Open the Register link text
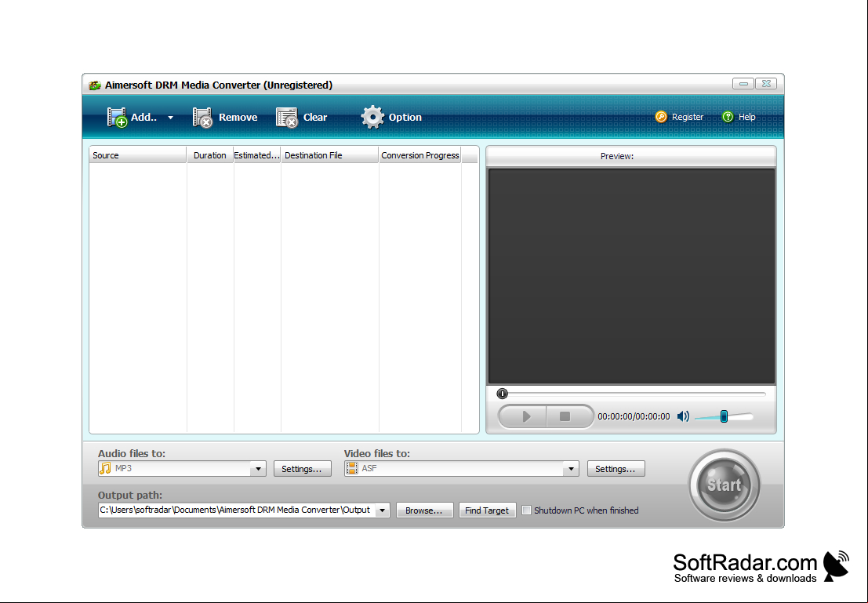Viewport: 868px width, 603px height. click(688, 117)
